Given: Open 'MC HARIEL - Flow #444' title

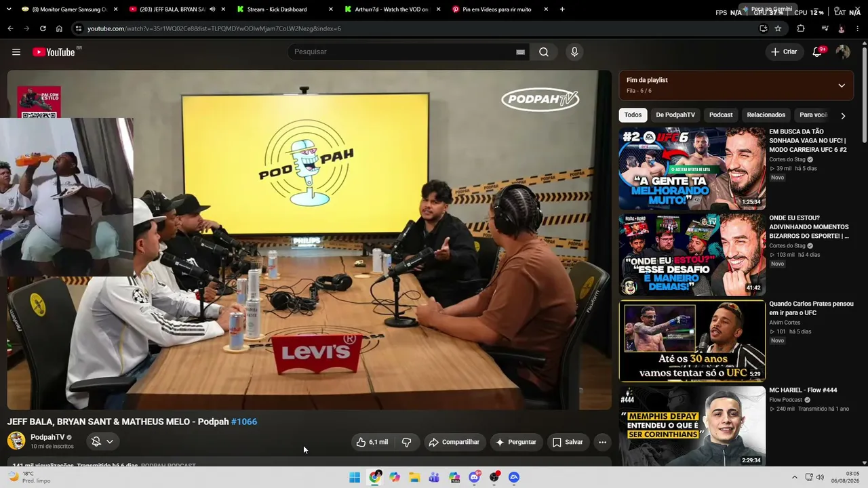Looking at the screenshot, I should tap(803, 390).
